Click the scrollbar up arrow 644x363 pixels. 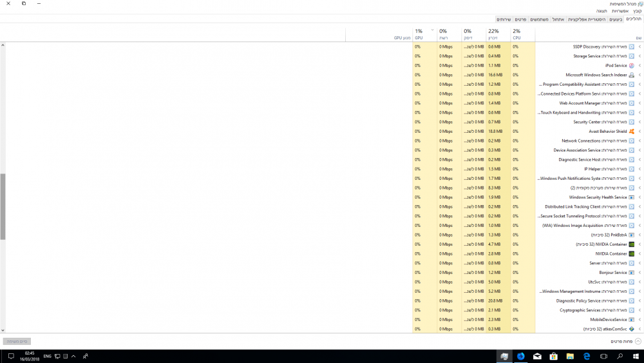(3, 44)
